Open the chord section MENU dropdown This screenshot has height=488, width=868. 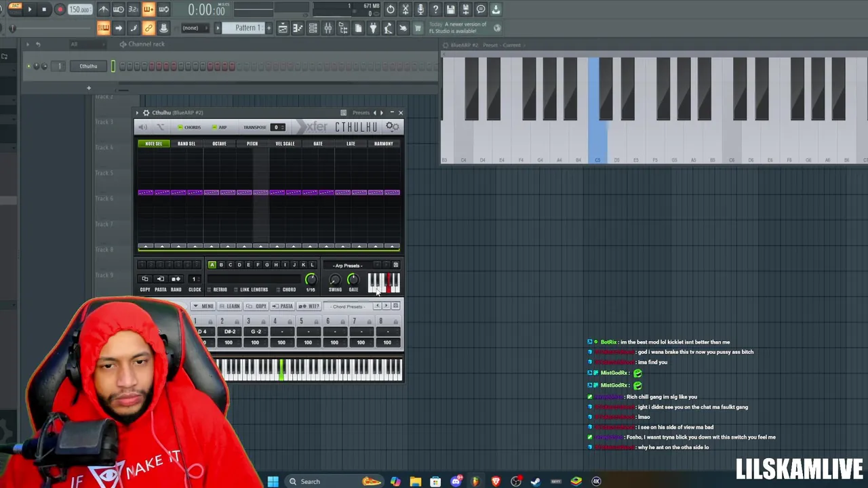click(203, 306)
